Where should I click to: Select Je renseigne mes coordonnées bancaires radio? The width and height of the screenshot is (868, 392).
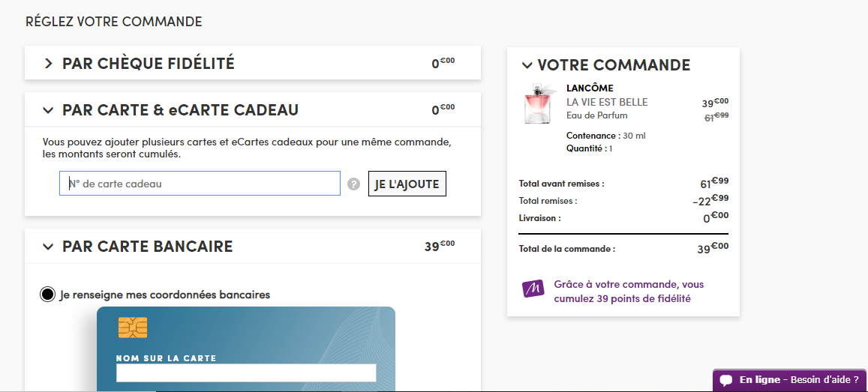pyautogui.click(x=47, y=295)
